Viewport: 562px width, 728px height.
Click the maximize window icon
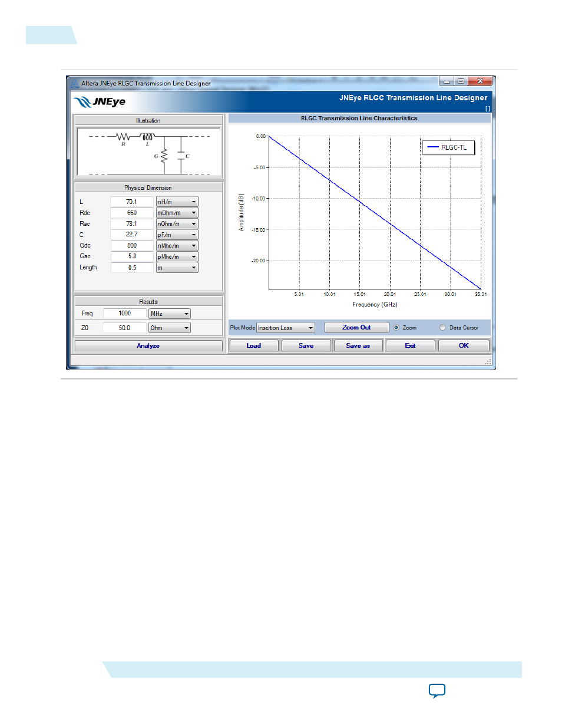461,81
